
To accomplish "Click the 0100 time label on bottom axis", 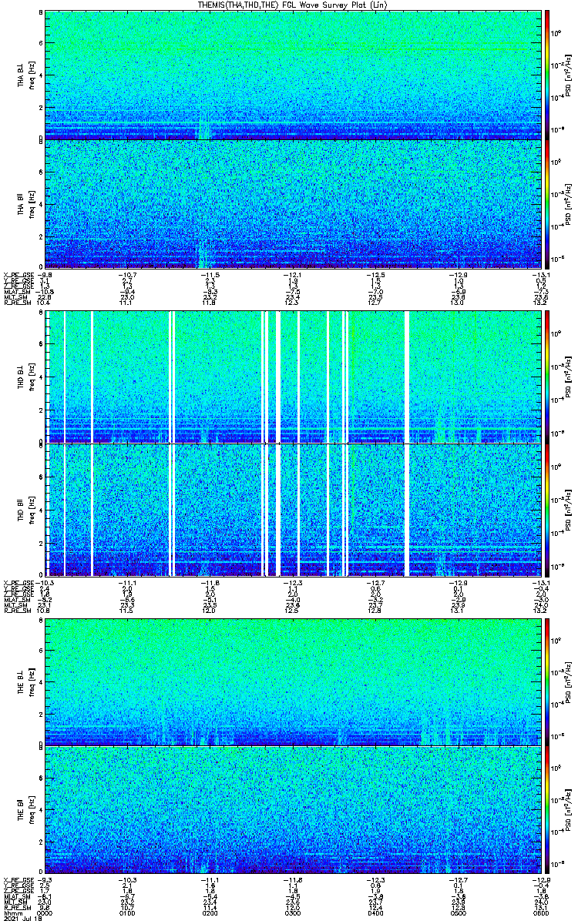I will 128,912.
